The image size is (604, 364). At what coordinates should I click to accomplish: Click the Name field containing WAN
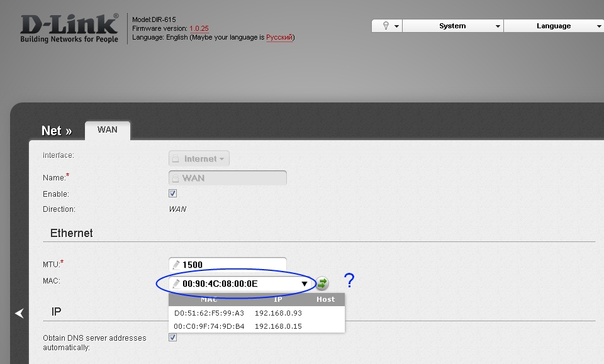tap(228, 178)
